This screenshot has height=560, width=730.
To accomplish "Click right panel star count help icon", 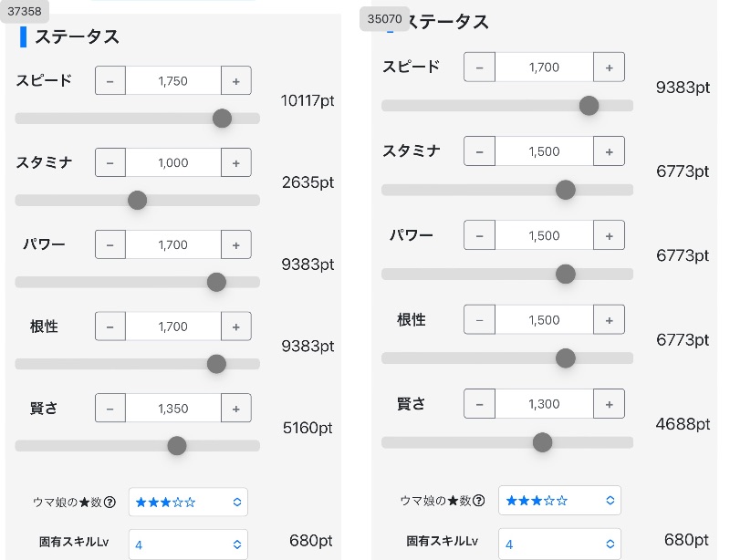I will (479, 501).
